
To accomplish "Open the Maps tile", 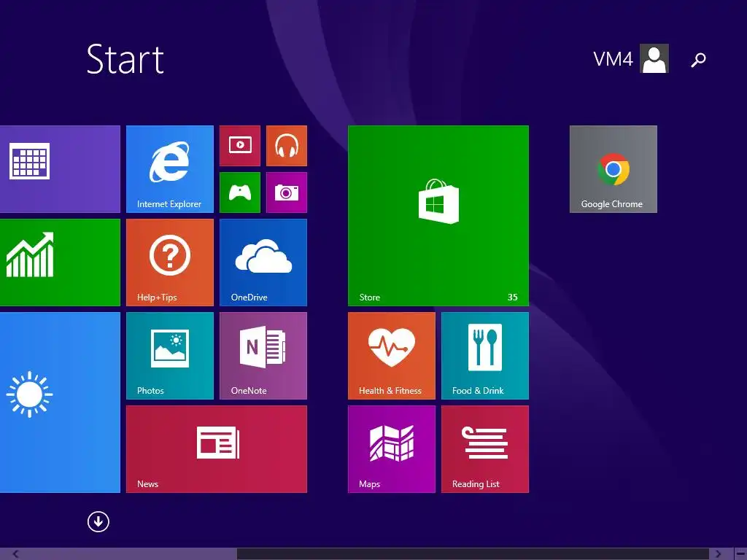I will pos(392,449).
